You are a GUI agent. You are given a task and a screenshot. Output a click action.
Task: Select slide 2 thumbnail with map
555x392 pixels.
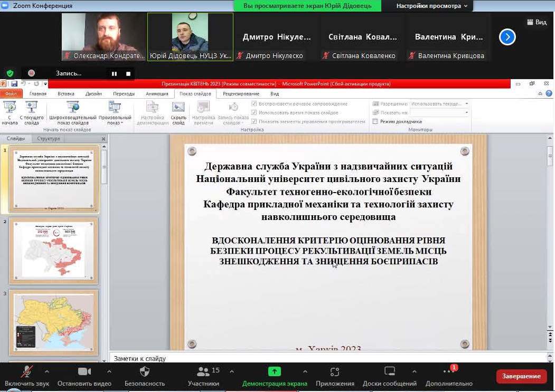tap(53, 250)
